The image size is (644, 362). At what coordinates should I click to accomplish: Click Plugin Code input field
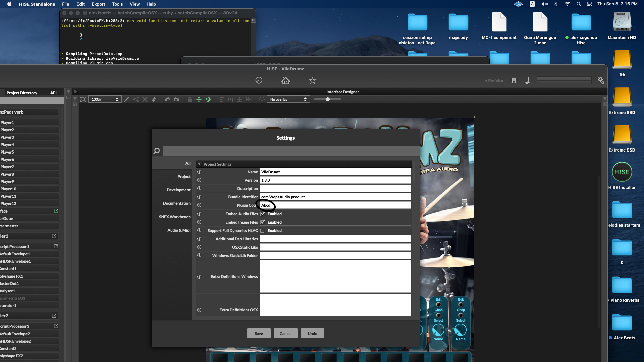(335, 205)
